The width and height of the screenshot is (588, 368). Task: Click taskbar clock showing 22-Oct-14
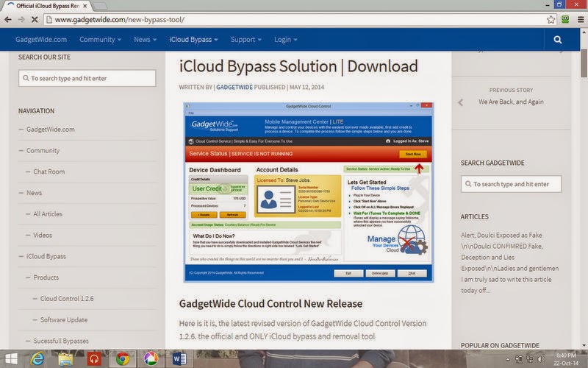565,359
